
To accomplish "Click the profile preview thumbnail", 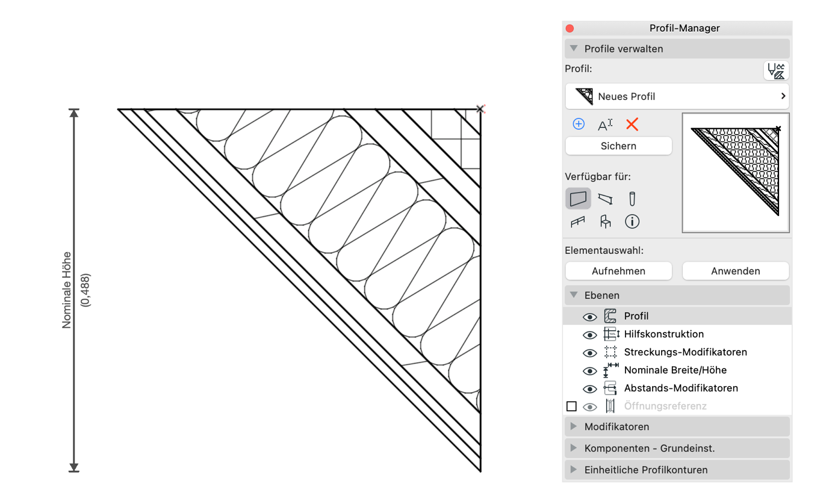I will tap(736, 173).
